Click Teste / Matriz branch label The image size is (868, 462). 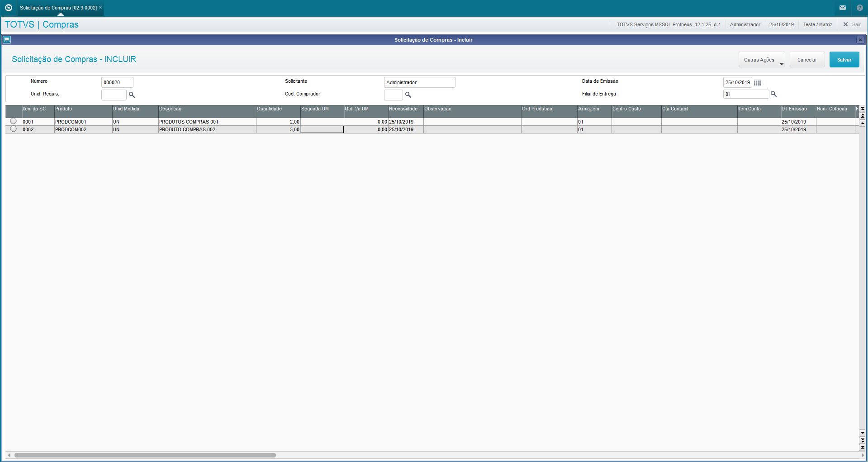pos(817,24)
